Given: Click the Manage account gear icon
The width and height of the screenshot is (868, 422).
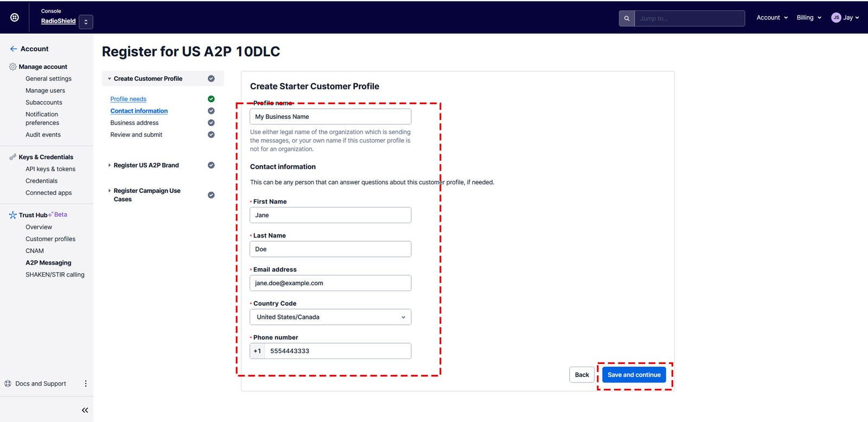Looking at the screenshot, I should click(13, 67).
